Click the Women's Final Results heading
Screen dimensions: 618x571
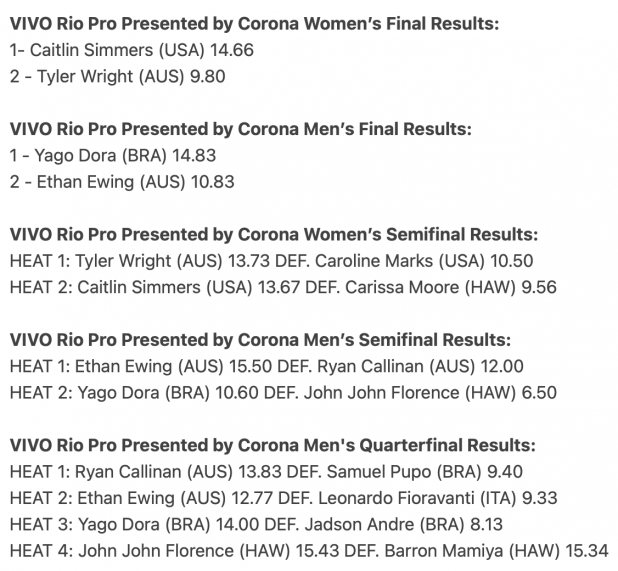pyautogui.click(x=254, y=24)
